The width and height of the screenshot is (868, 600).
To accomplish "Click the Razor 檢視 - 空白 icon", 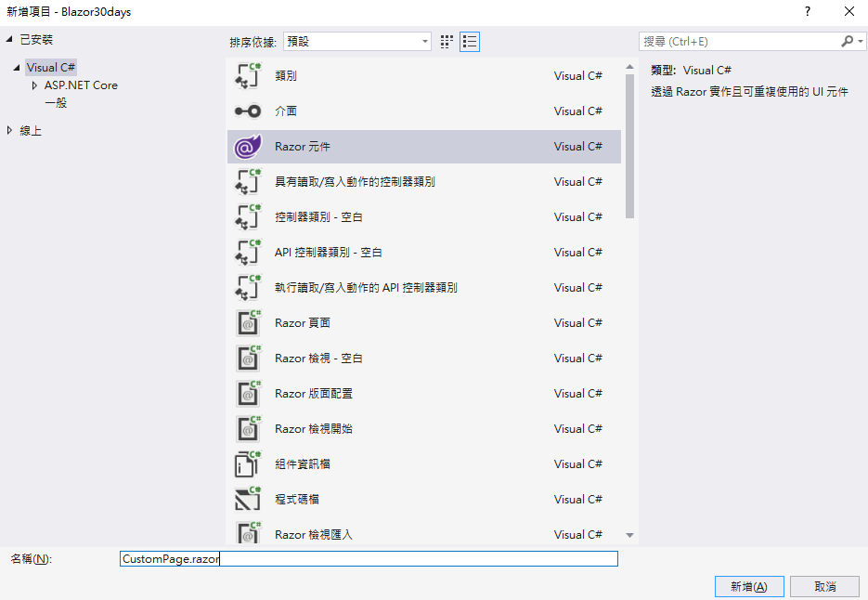I will tap(249, 359).
